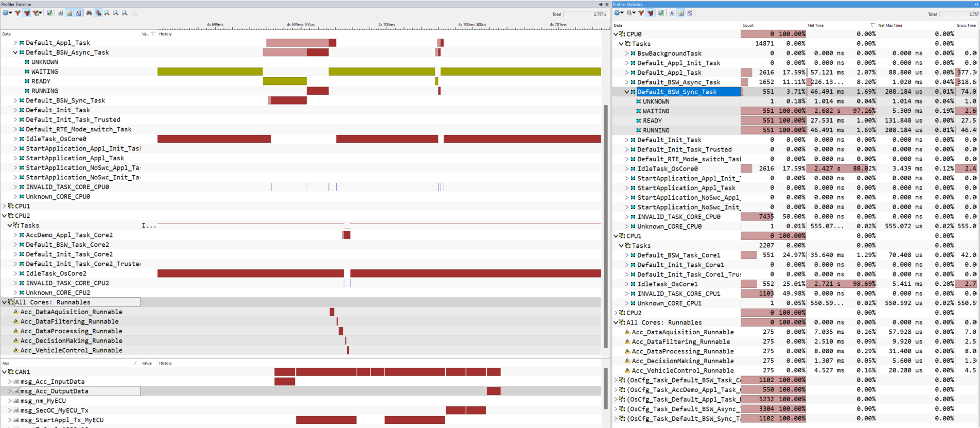980x428 pixels.
Task: Toggle the highlighted waveform button in Timeline toolbar
Action: [x=78, y=13]
